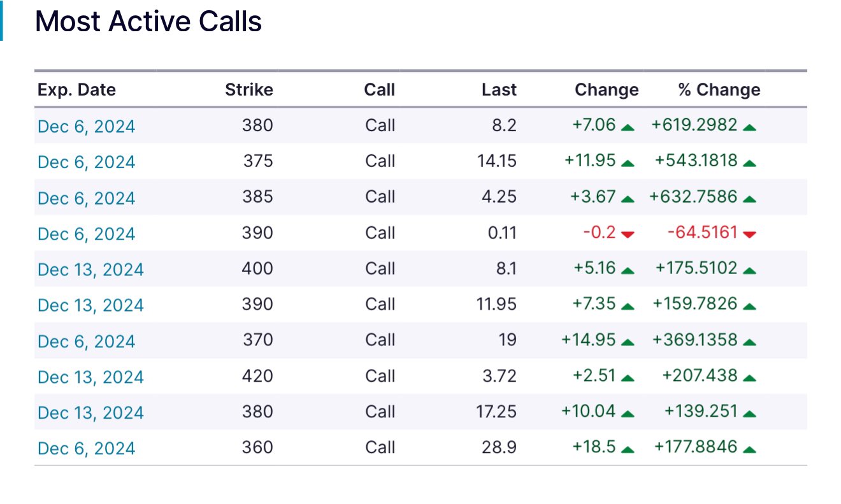Sort by the Exp. Date column header

coord(76,90)
